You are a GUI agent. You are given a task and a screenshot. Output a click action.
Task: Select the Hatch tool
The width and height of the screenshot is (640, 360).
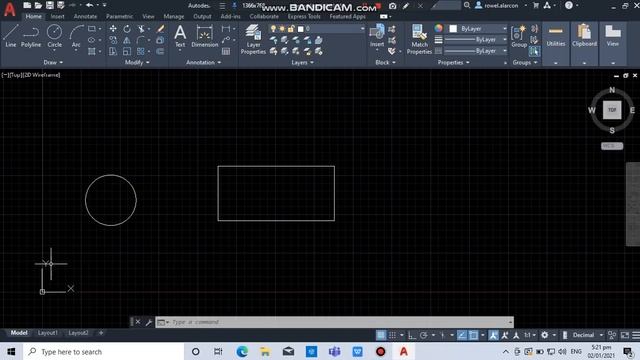(x=92, y=51)
